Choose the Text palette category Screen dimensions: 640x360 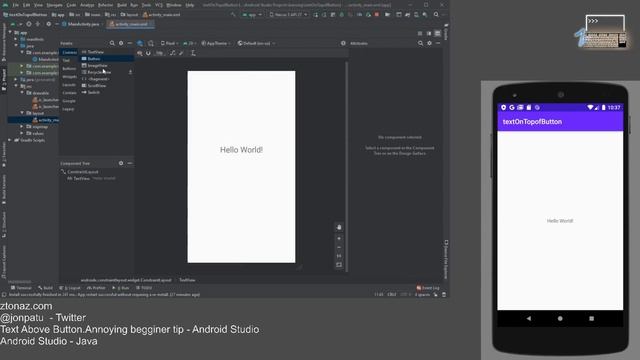coord(66,60)
